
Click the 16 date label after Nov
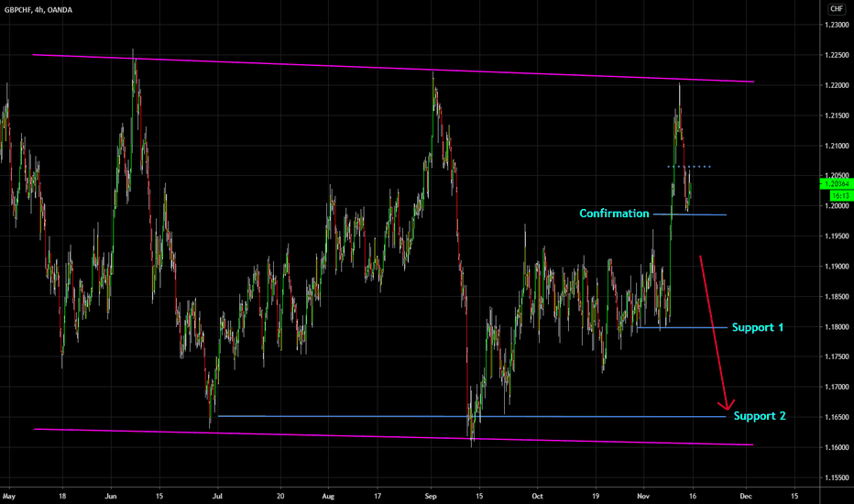pyautogui.click(x=692, y=497)
